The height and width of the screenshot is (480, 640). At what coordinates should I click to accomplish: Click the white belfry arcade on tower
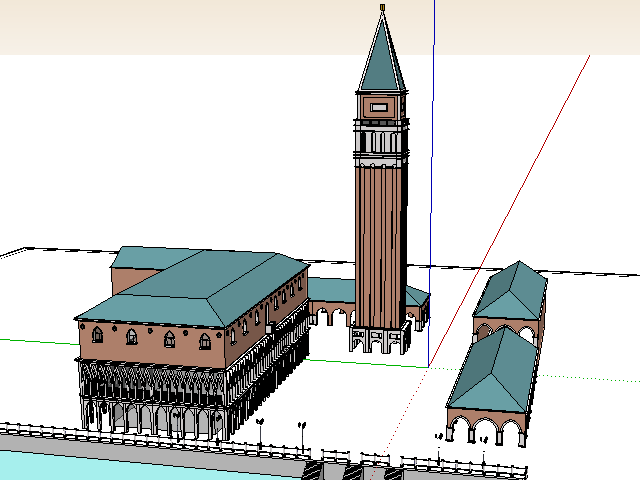click(x=380, y=141)
